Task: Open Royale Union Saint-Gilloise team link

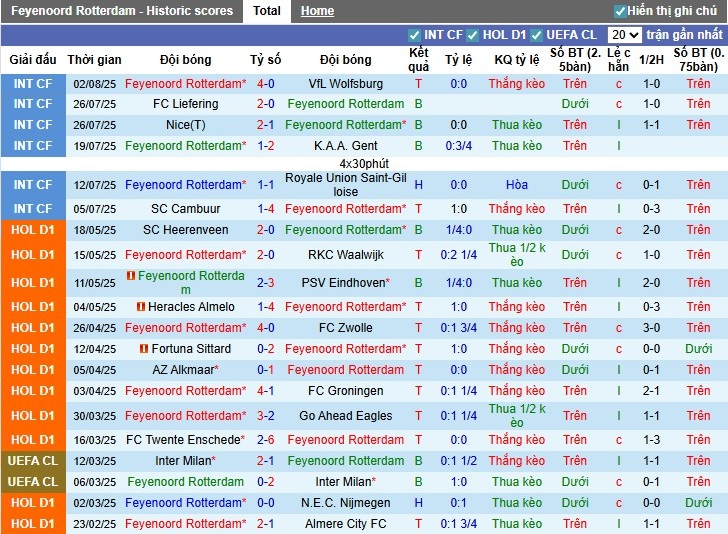Action: [x=345, y=185]
